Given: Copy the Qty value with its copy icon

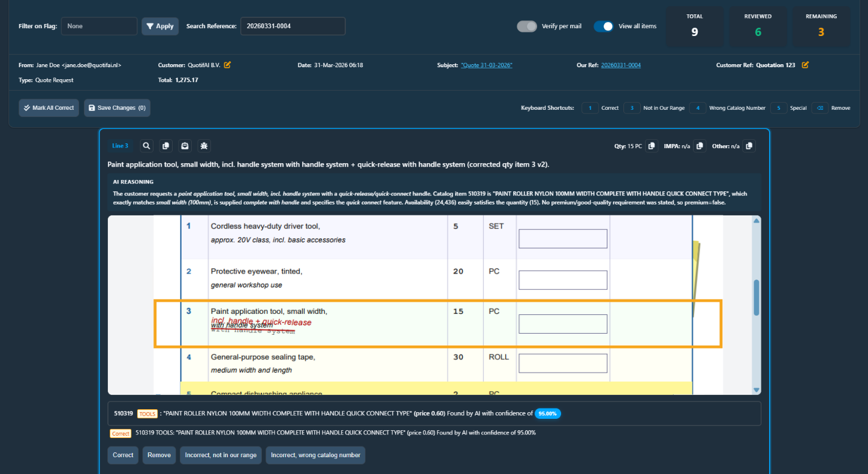Looking at the screenshot, I should 652,145.
